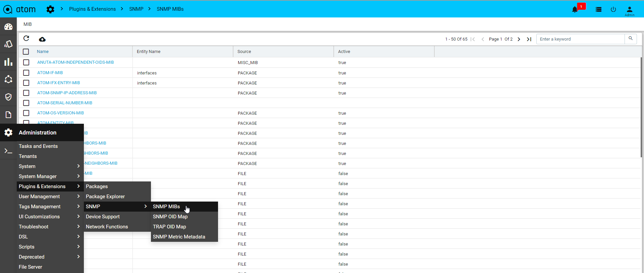Open the workflow nodes sidebar icon

[x=8, y=79]
